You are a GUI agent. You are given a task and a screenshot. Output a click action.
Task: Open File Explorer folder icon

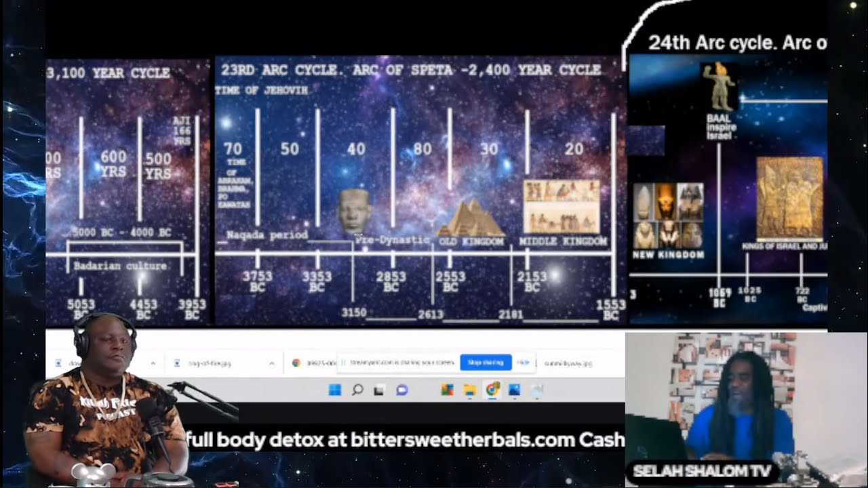point(469,390)
